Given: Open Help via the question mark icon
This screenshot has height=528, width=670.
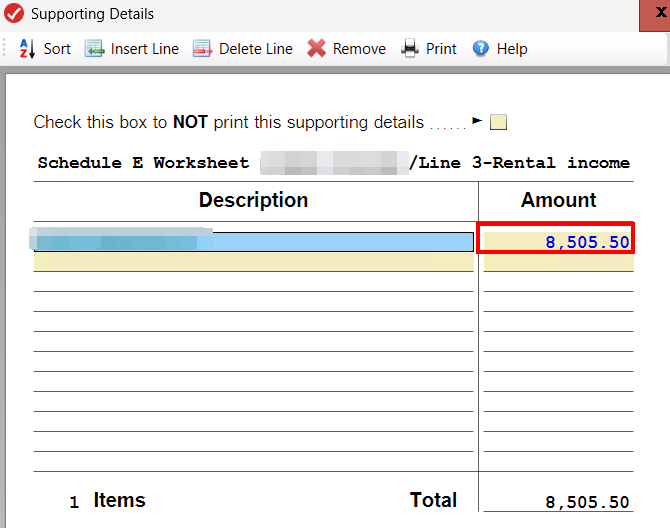Looking at the screenshot, I should [x=481, y=48].
